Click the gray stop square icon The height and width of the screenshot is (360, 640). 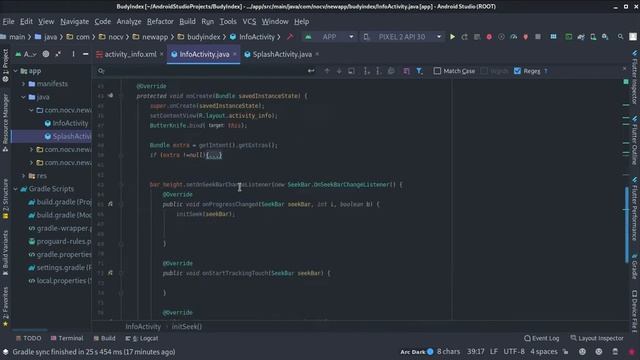538,37
